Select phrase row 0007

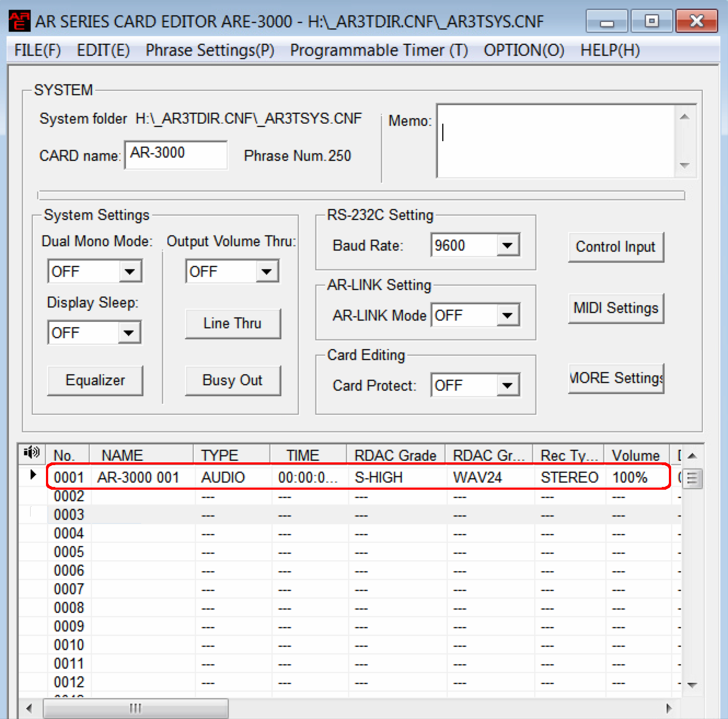(x=350, y=589)
